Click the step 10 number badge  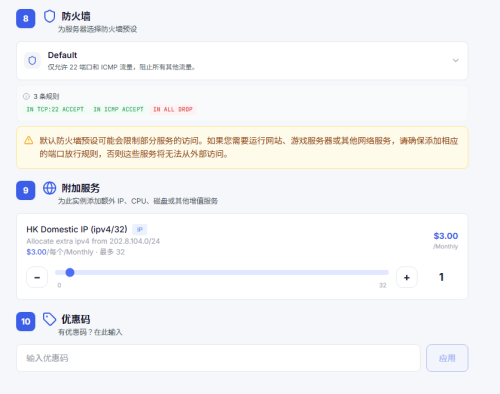[x=26, y=321]
